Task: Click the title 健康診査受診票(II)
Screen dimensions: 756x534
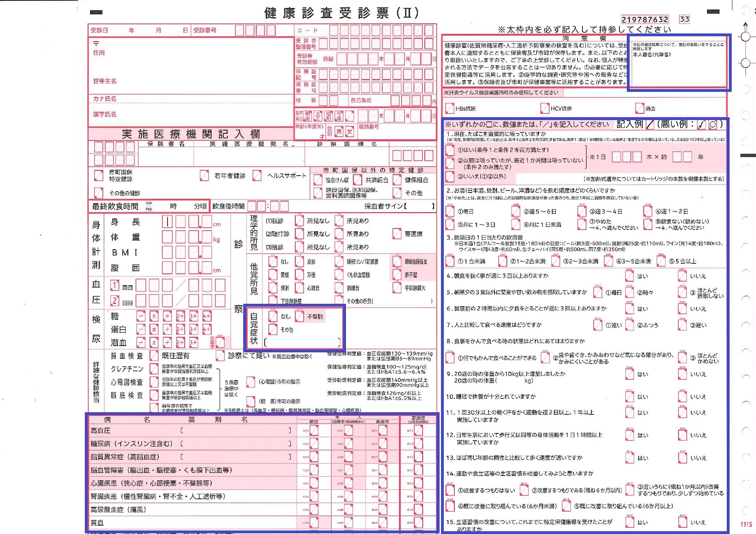Action: (341, 13)
